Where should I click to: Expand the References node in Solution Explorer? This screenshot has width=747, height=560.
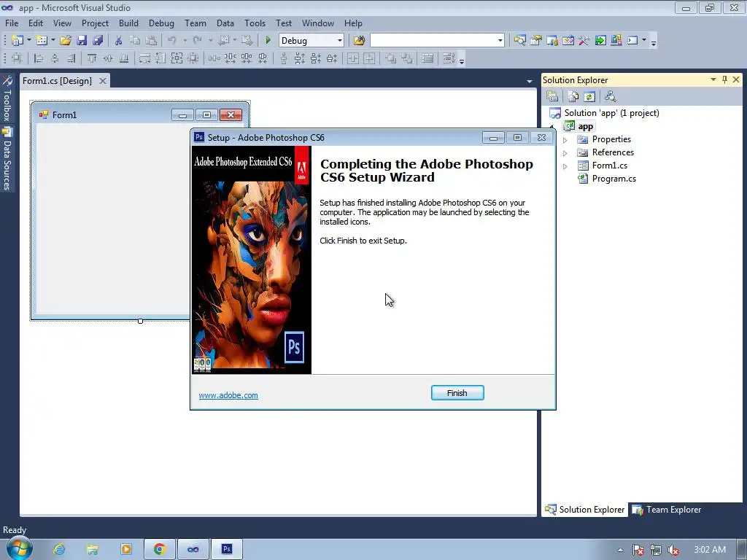(565, 153)
